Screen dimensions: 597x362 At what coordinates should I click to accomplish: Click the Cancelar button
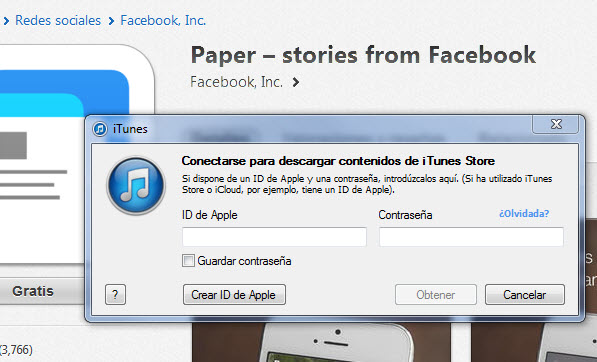click(x=525, y=295)
